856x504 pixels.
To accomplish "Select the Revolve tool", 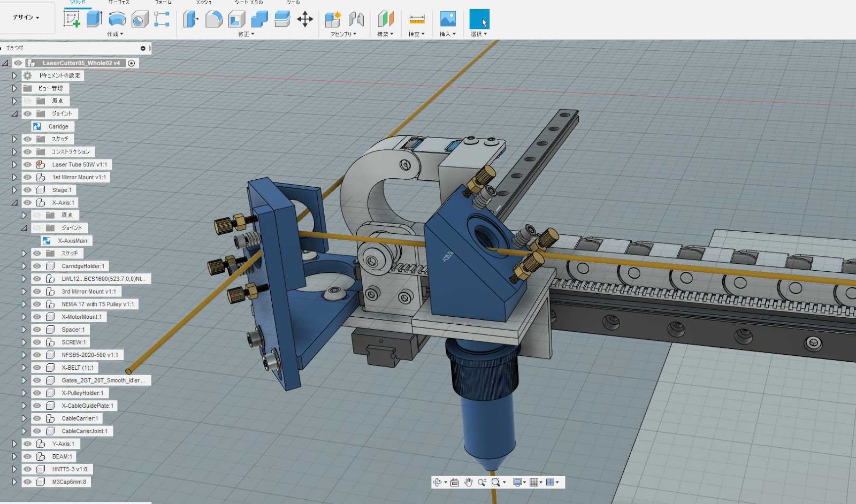I will pos(117,19).
